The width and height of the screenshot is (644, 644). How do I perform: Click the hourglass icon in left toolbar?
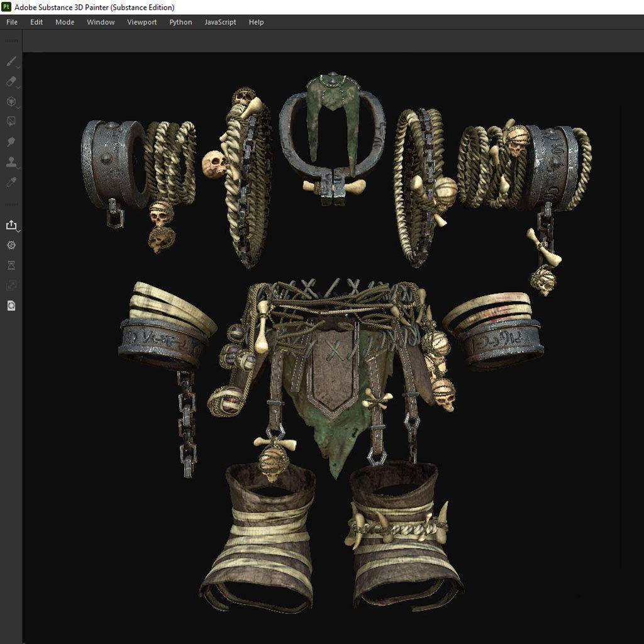click(11, 265)
